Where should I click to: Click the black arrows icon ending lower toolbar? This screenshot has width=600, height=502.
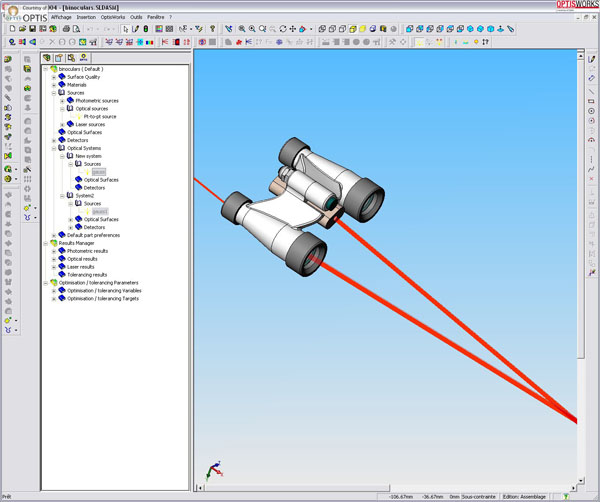click(x=485, y=42)
